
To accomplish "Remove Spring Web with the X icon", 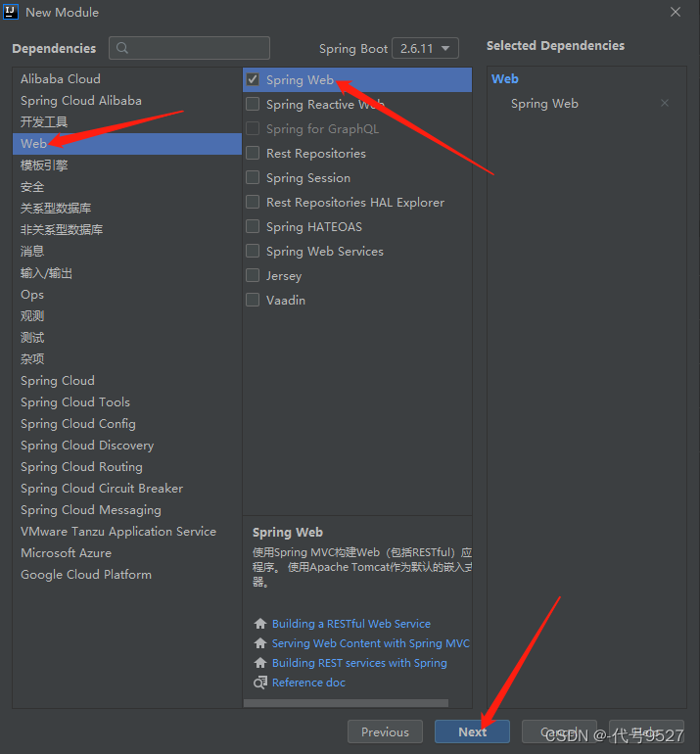I will [x=665, y=103].
